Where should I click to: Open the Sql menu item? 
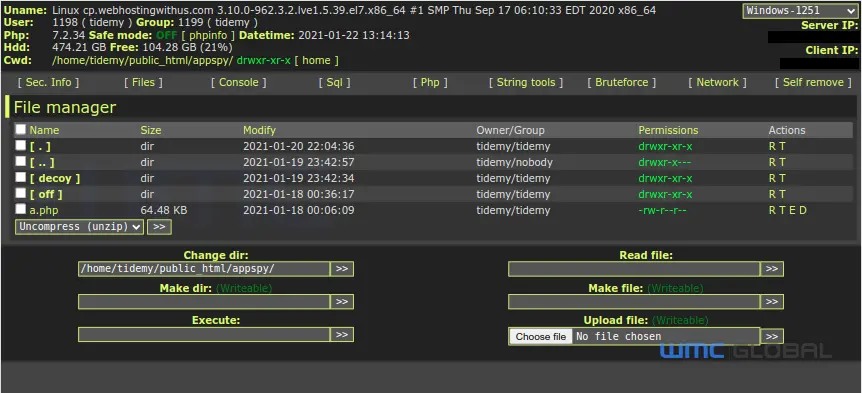[x=334, y=82]
